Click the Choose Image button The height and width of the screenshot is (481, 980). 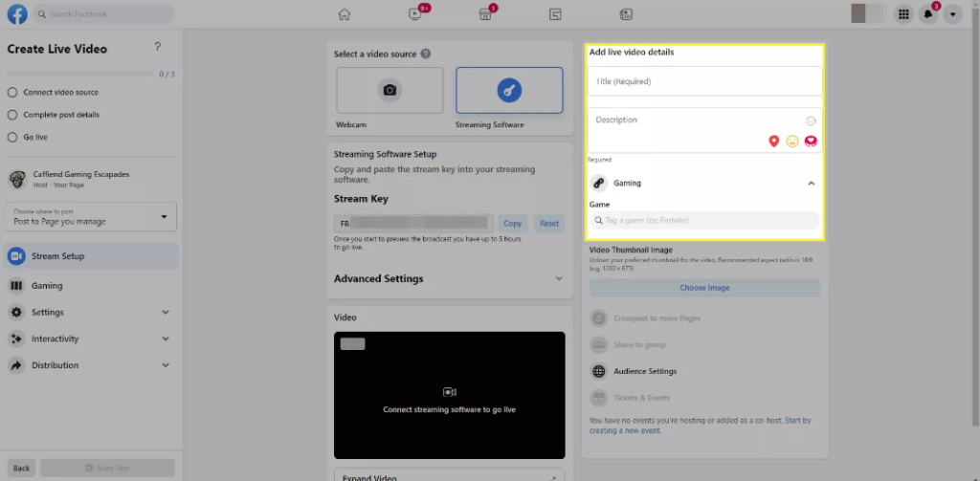(x=704, y=288)
